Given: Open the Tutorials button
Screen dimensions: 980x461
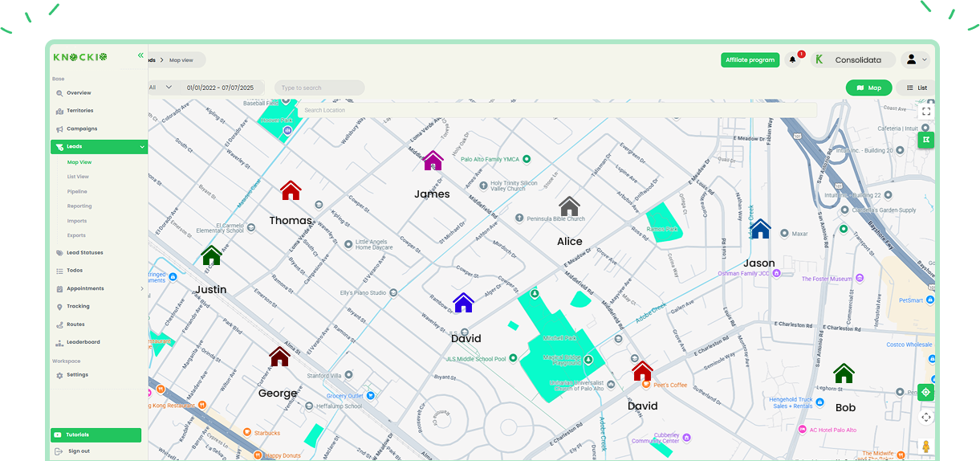Looking at the screenshot, I should coord(96,434).
